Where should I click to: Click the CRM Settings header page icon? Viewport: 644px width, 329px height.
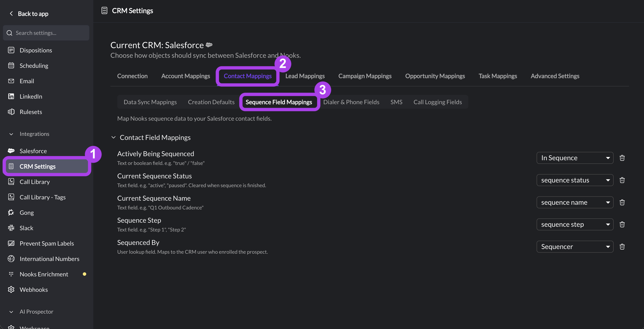click(104, 10)
